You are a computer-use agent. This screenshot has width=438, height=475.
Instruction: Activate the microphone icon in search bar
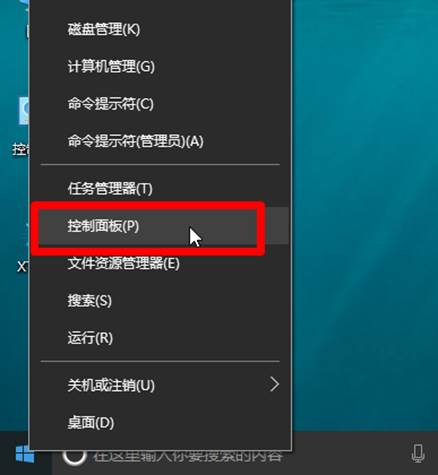pyautogui.click(x=418, y=453)
